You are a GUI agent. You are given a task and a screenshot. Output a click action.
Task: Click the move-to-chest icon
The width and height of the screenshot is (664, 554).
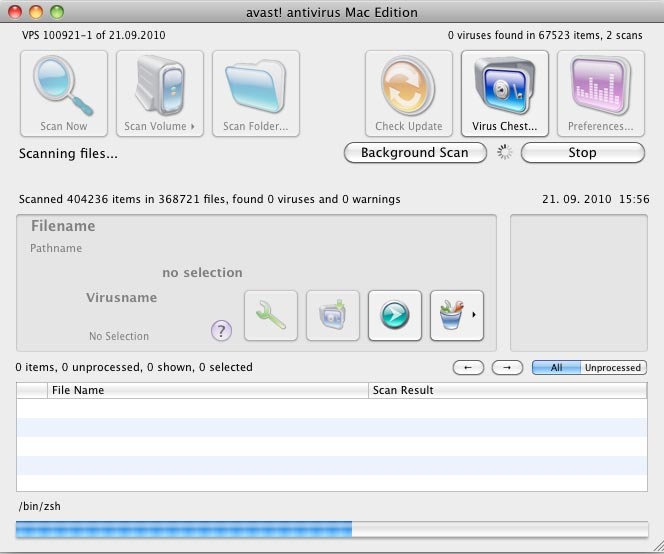point(333,315)
